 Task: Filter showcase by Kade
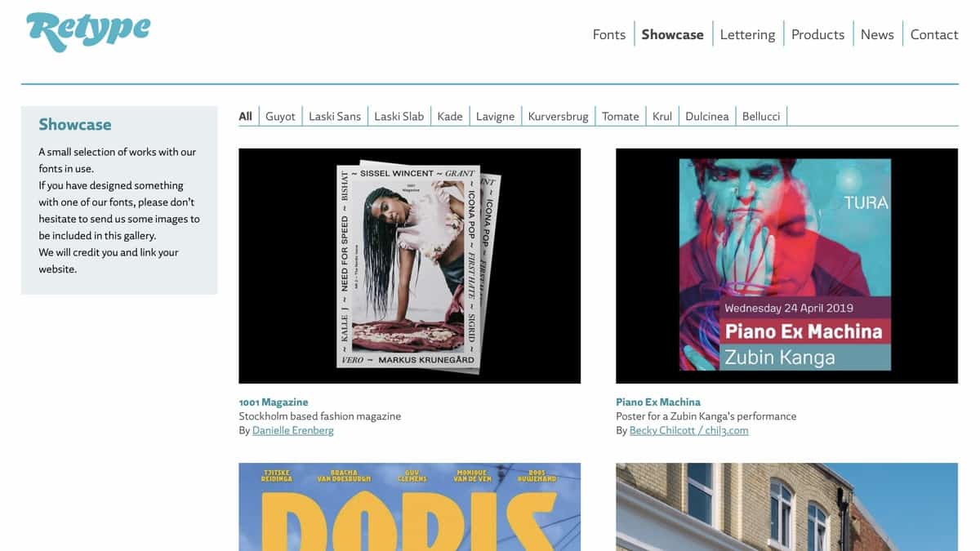click(x=450, y=116)
